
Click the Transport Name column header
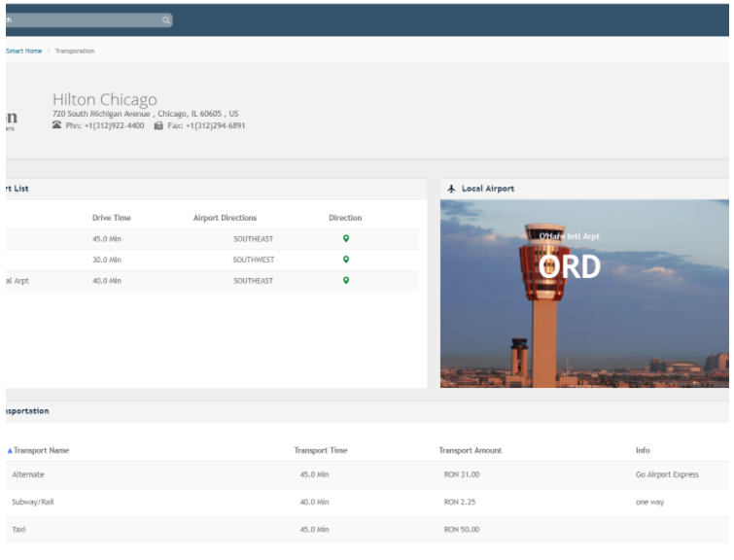coord(41,450)
